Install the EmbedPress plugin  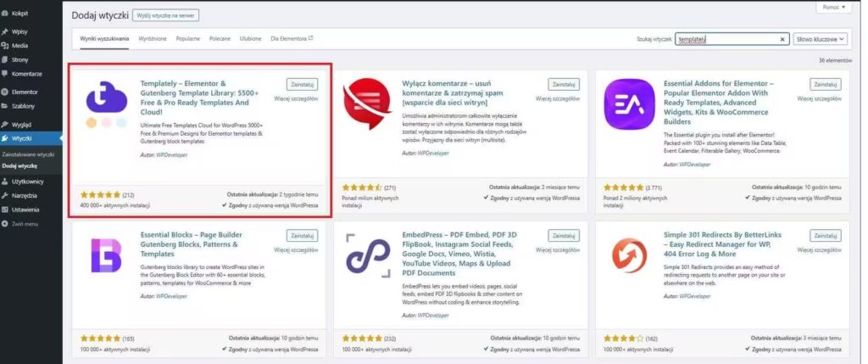pos(564,236)
